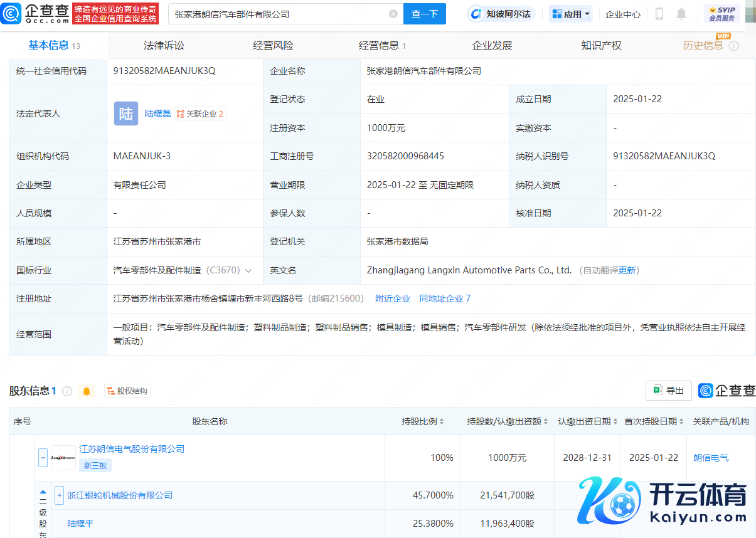Sort by 认缴出资日期 column
This screenshot has width=756, height=538.
(615, 422)
